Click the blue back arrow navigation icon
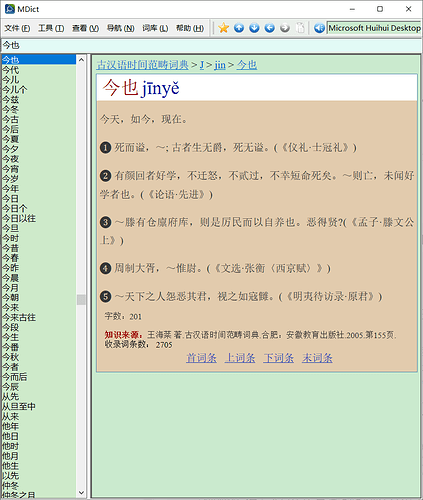423x500 pixels. coord(269,28)
